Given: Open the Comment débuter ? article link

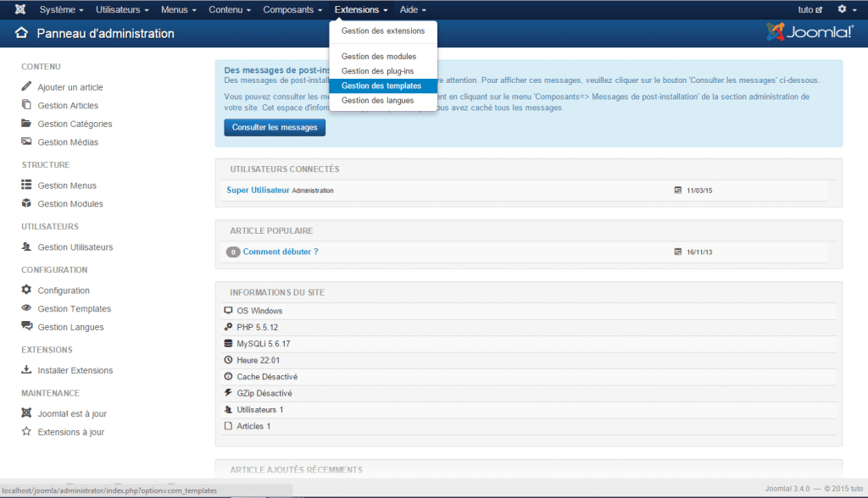Looking at the screenshot, I should pos(281,252).
